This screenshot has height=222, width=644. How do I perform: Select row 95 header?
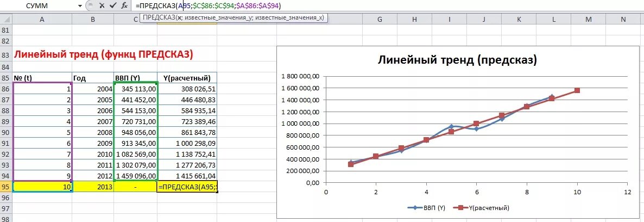6,187
